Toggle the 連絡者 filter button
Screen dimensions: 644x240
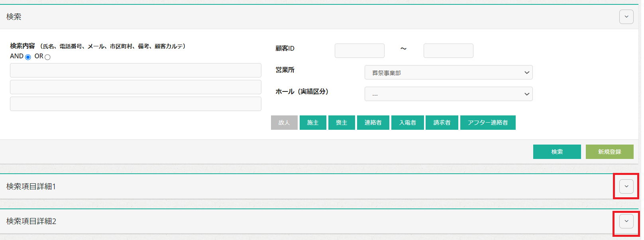tap(373, 123)
